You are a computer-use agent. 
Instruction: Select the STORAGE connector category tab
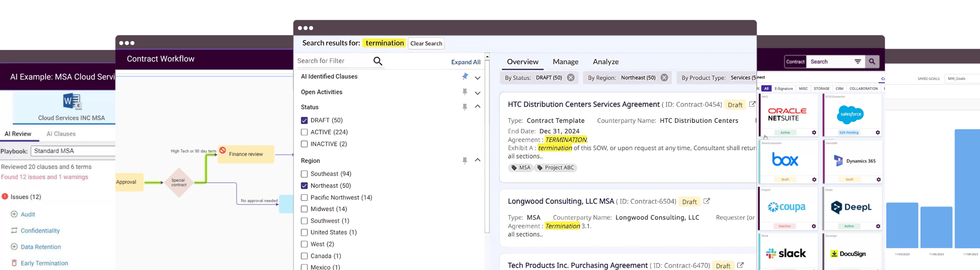[821, 89]
